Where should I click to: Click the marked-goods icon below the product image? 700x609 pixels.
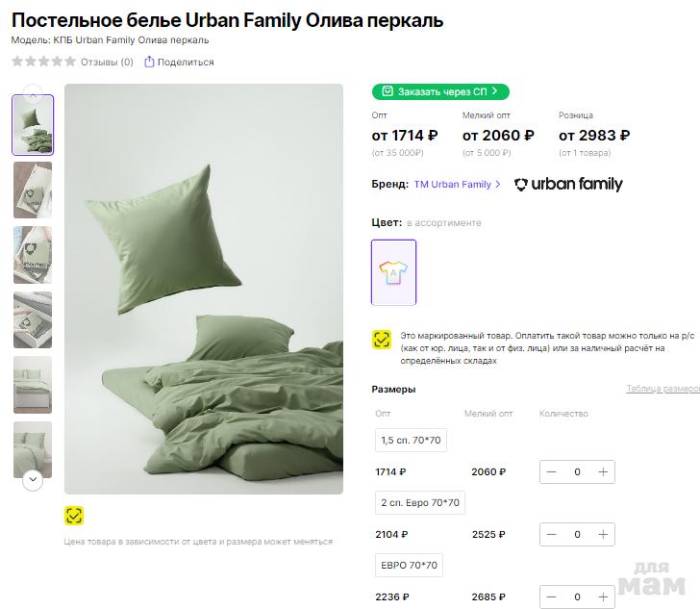point(74,516)
